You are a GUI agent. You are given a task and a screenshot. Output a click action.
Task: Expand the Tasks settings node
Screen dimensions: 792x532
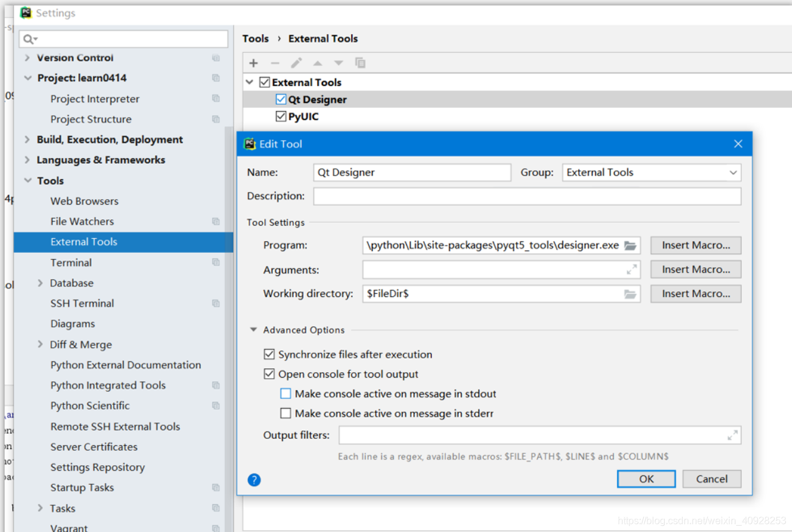[40, 508]
